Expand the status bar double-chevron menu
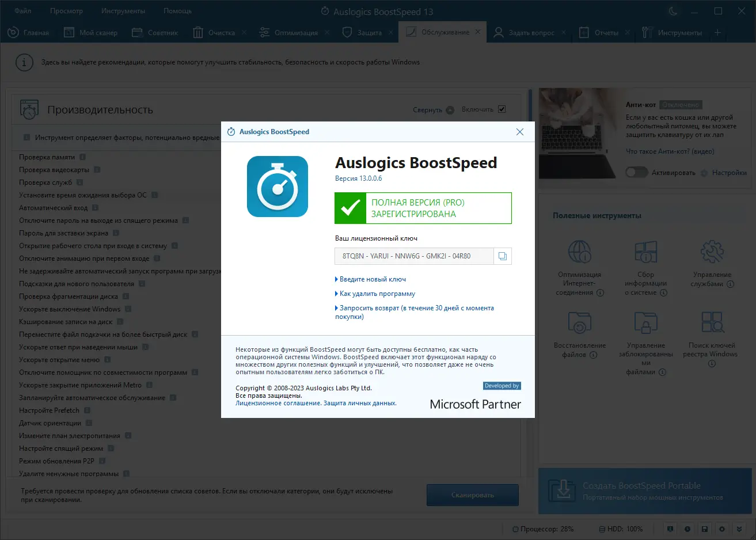This screenshot has width=756, height=540. 740,529
